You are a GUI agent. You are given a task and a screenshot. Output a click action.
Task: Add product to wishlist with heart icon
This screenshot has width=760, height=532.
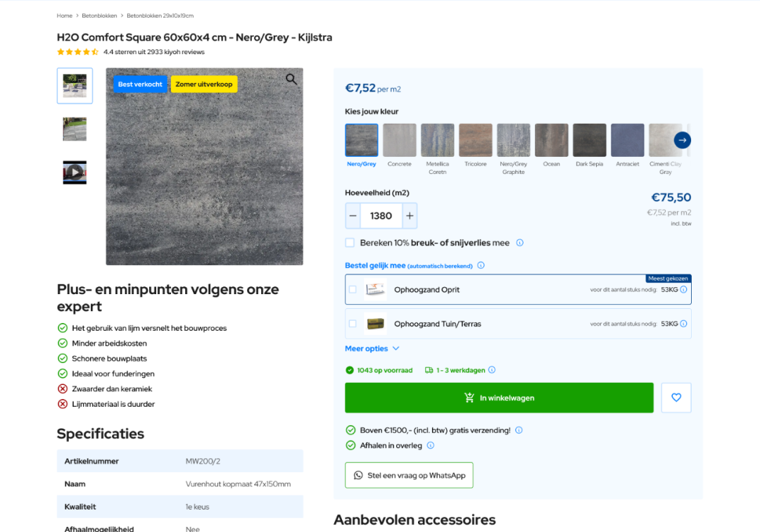point(676,398)
